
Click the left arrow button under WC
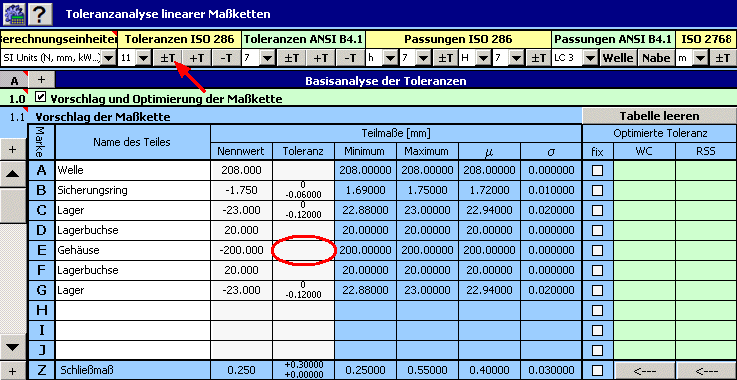(644, 371)
